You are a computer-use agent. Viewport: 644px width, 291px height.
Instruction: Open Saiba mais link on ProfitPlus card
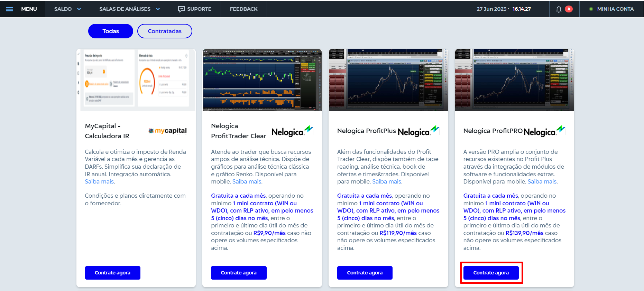point(387,181)
